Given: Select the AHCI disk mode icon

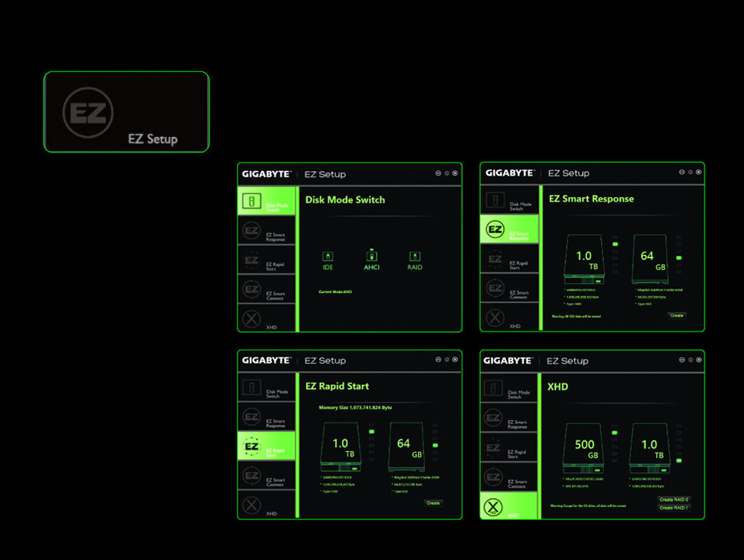Looking at the screenshot, I should (371, 257).
